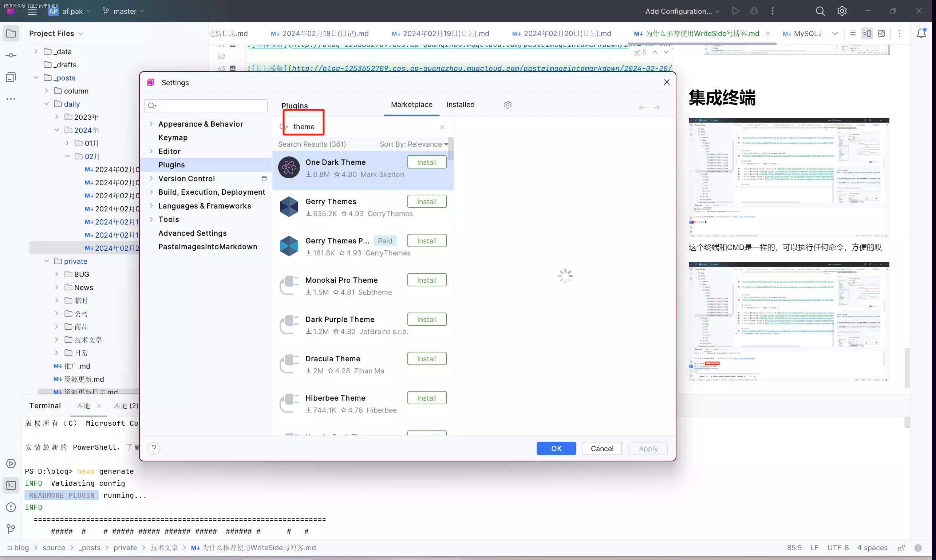The height and width of the screenshot is (560, 936).
Task: Switch to Editor and Preview split view
Action: click(x=867, y=33)
